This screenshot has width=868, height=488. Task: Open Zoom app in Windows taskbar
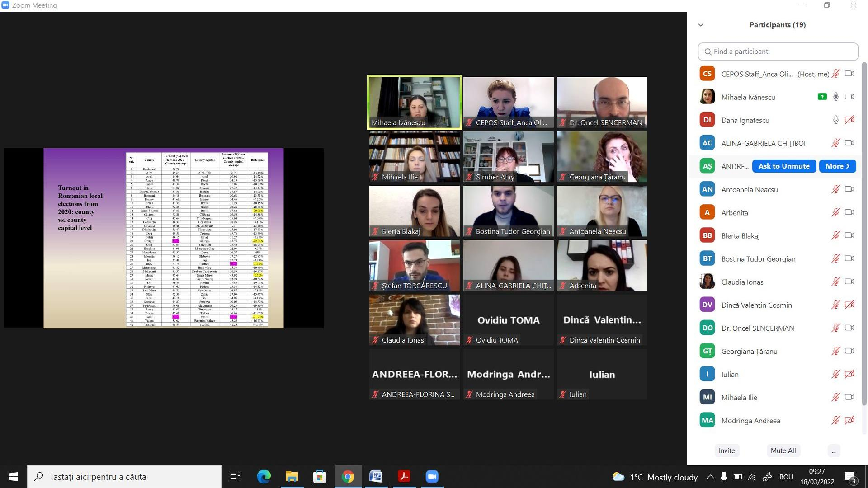click(432, 477)
